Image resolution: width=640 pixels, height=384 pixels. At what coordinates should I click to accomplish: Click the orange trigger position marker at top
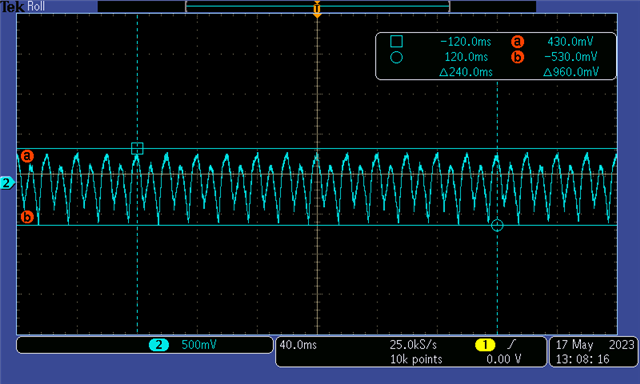point(317,9)
